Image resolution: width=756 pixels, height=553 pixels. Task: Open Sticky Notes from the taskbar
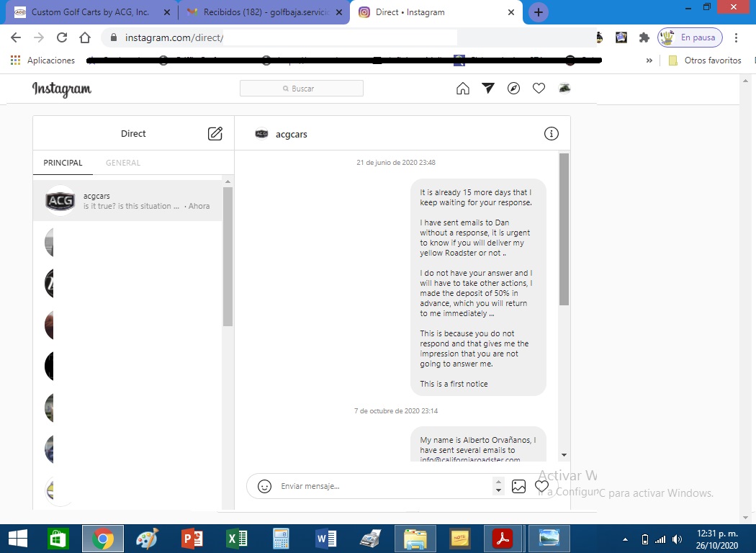(x=459, y=539)
